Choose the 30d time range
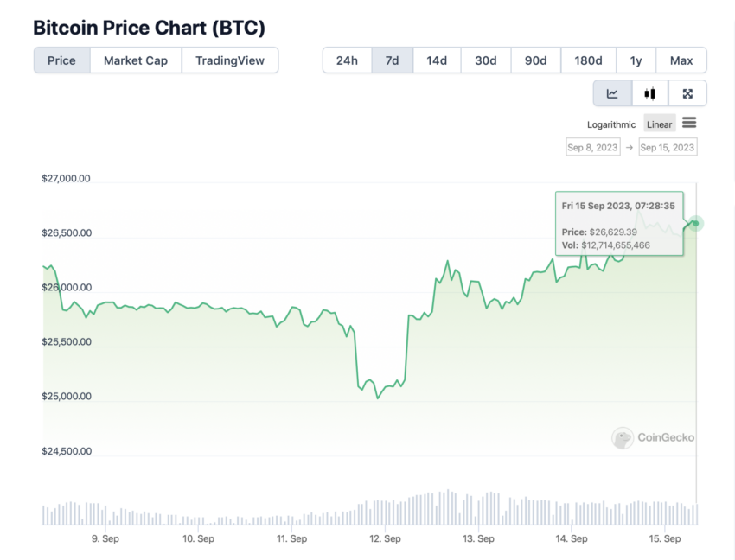This screenshot has height=560, width=735. pos(486,60)
